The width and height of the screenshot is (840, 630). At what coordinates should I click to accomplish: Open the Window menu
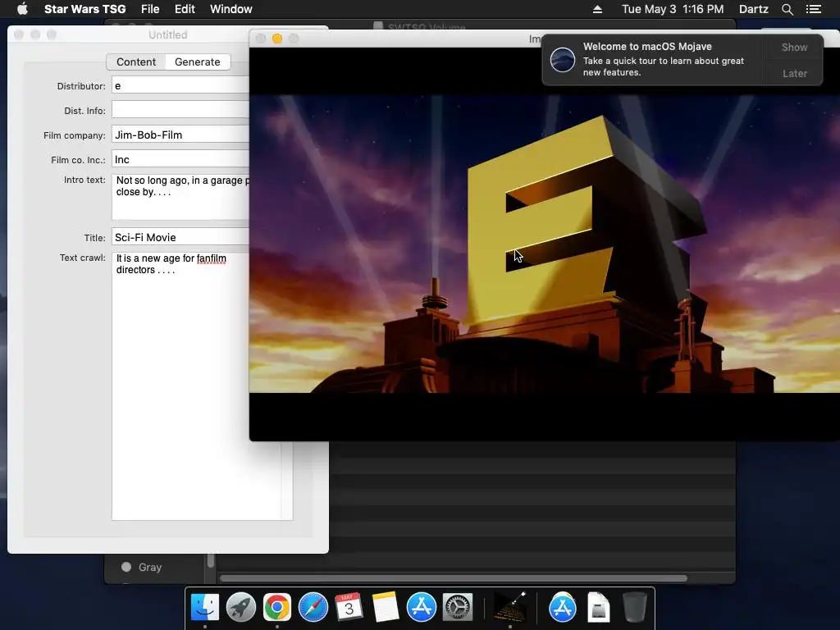pos(231,9)
